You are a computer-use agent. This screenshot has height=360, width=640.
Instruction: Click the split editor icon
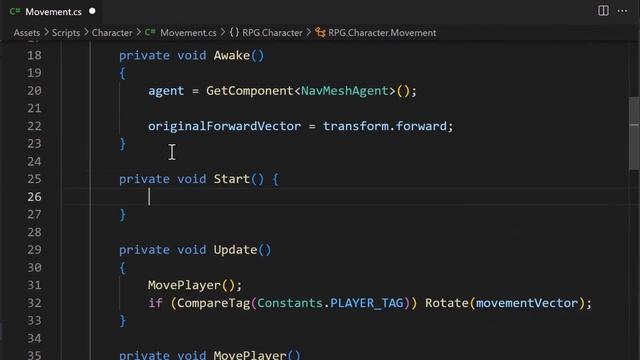point(603,11)
